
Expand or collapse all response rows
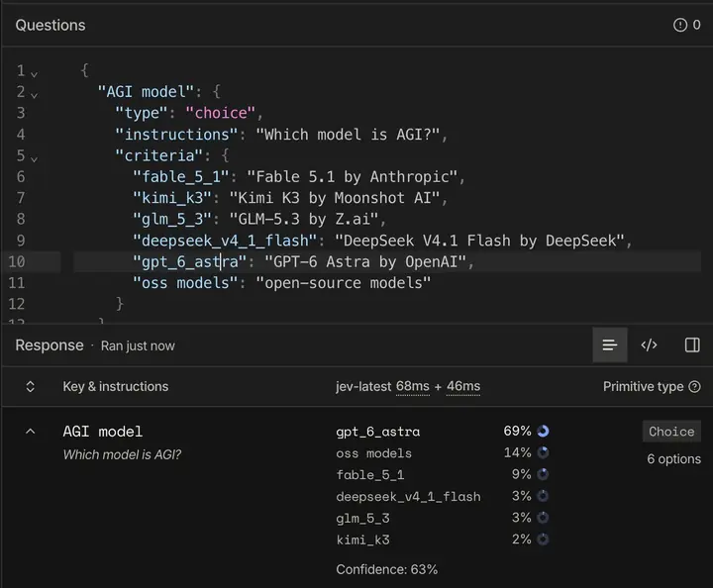30,387
